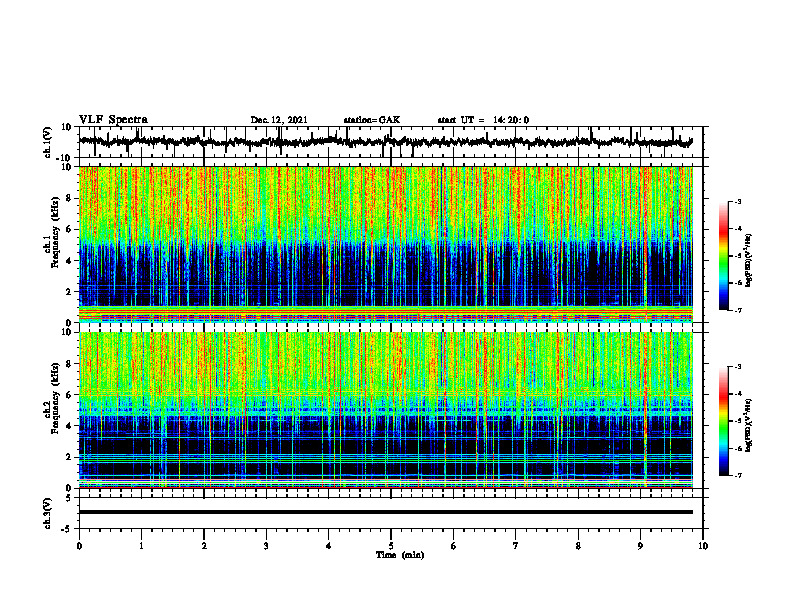Click time axis tick label '8'
This screenshot has height=612, width=792.
click(578, 546)
